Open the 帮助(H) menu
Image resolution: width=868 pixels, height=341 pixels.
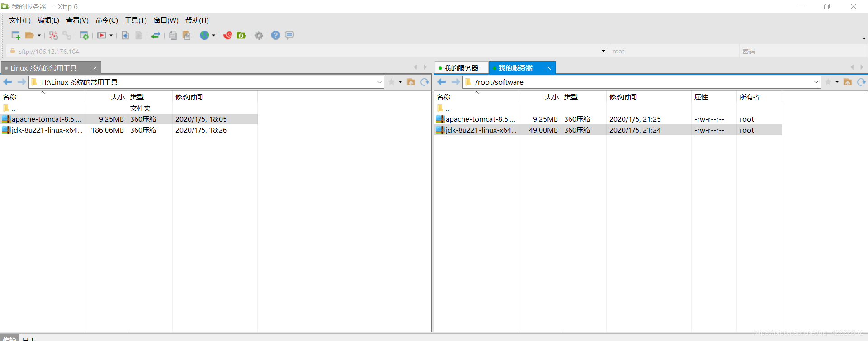coord(197,20)
